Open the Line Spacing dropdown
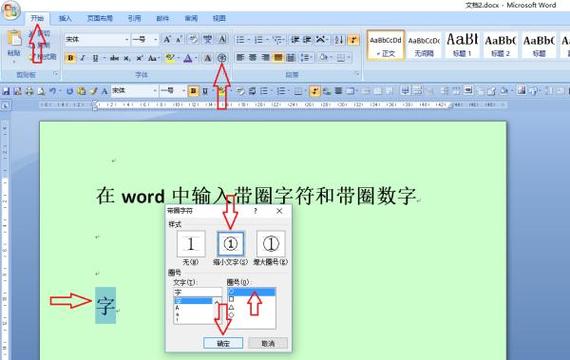This screenshot has height=360, width=570. pyautogui.click(x=306, y=57)
